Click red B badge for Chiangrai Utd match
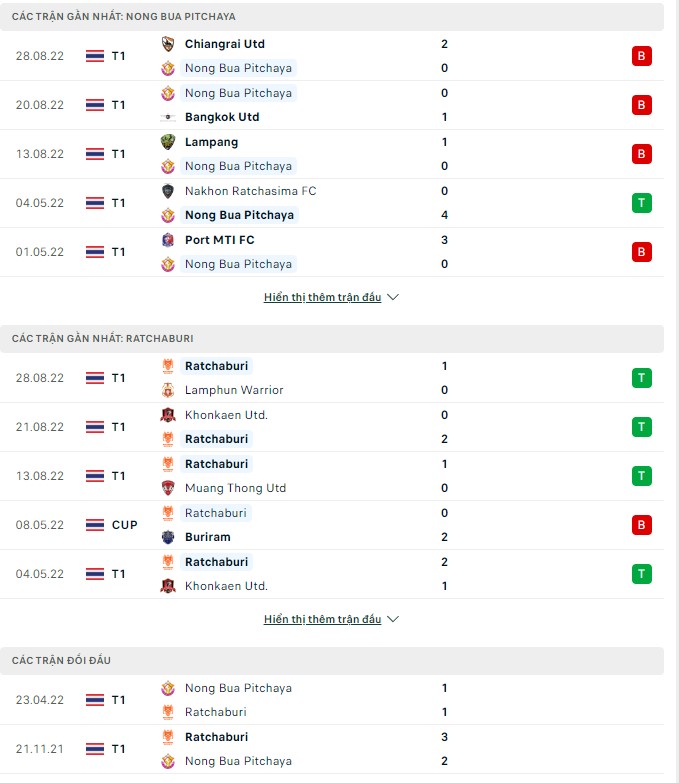The height and width of the screenshot is (783, 679). pyautogui.click(x=641, y=56)
